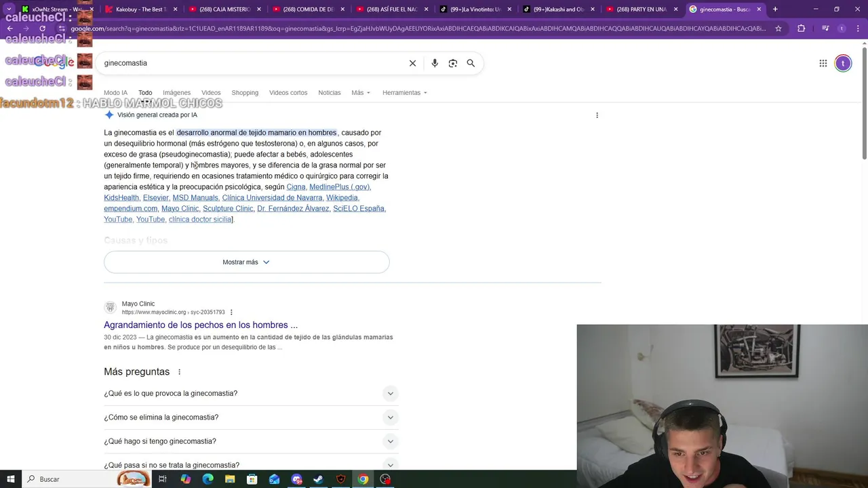Open Task View in the taskbar
The image size is (868, 488).
pyautogui.click(x=163, y=479)
